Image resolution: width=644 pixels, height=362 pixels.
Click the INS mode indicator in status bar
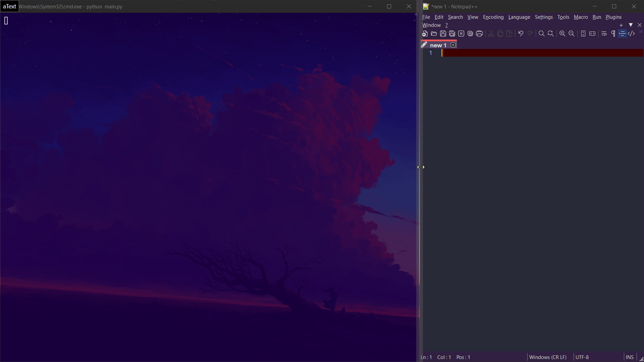tap(630, 357)
